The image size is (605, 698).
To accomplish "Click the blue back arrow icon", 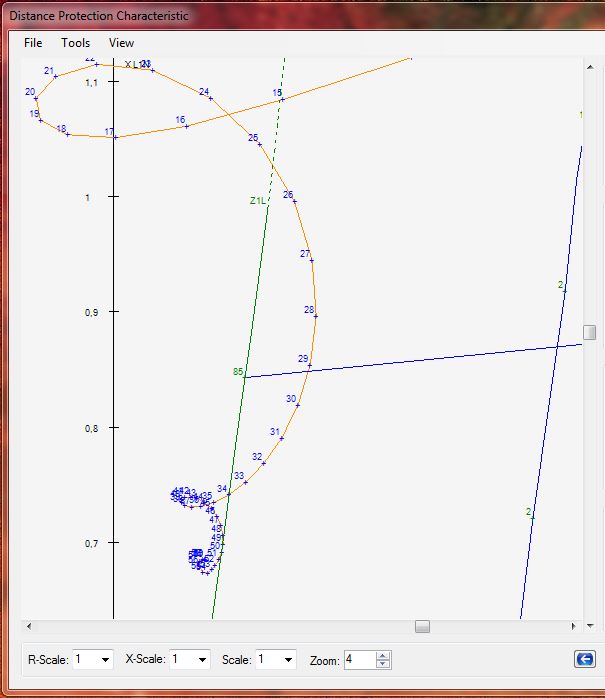I will pos(583,659).
